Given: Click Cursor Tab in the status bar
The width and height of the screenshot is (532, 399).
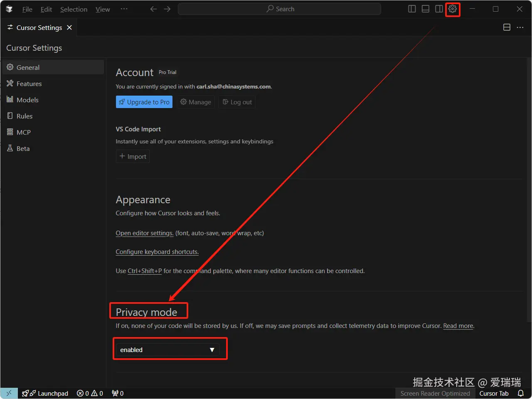Looking at the screenshot, I should point(494,393).
